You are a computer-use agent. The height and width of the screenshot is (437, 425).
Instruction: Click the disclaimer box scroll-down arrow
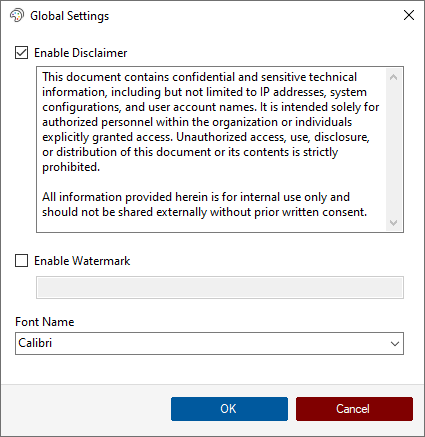pyautogui.click(x=393, y=222)
